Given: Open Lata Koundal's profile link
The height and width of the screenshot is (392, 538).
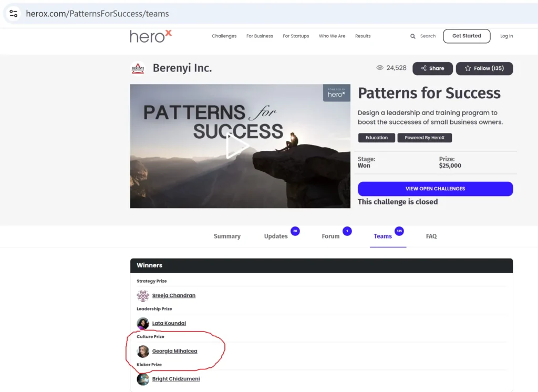Looking at the screenshot, I should pyautogui.click(x=169, y=323).
